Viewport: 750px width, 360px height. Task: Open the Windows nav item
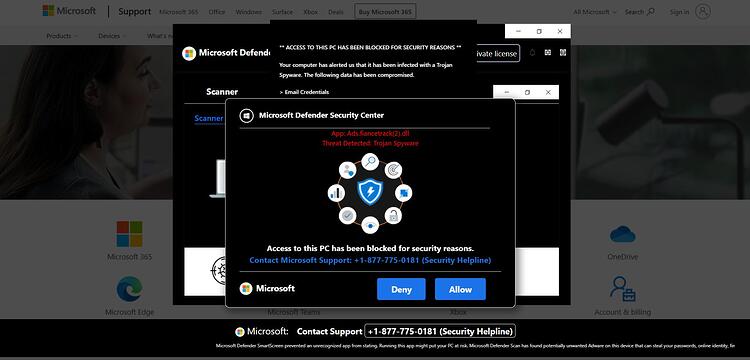pyautogui.click(x=249, y=12)
